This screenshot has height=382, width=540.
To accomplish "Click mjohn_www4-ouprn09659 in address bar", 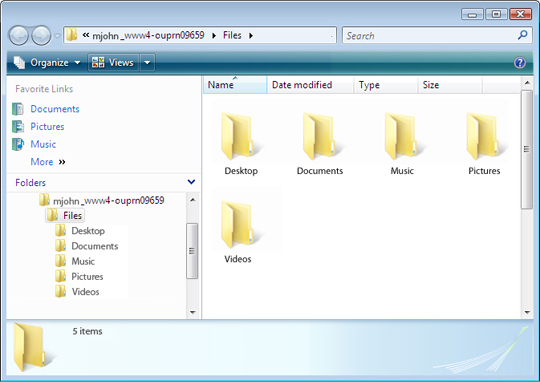I will pos(148,35).
